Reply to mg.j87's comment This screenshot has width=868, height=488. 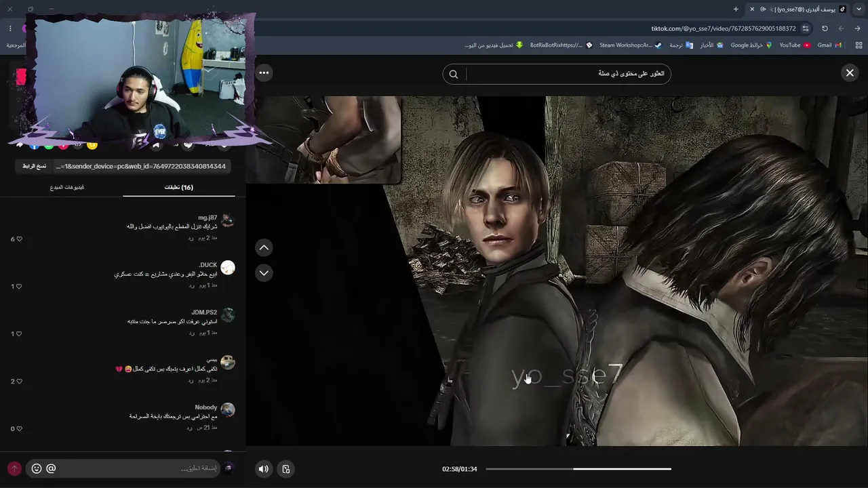192,238
